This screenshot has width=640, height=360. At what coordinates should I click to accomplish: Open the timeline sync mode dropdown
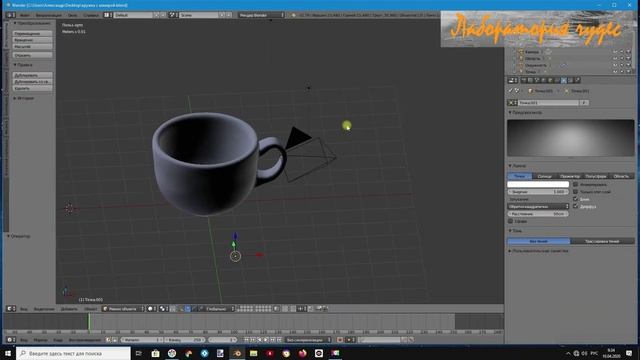pos(308,340)
